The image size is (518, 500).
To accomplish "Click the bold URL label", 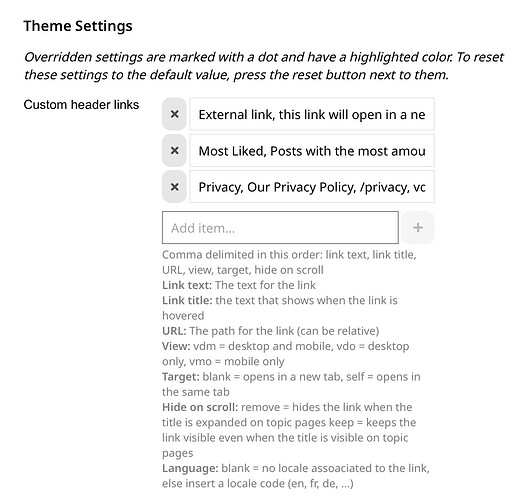I will pyautogui.click(x=174, y=331).
